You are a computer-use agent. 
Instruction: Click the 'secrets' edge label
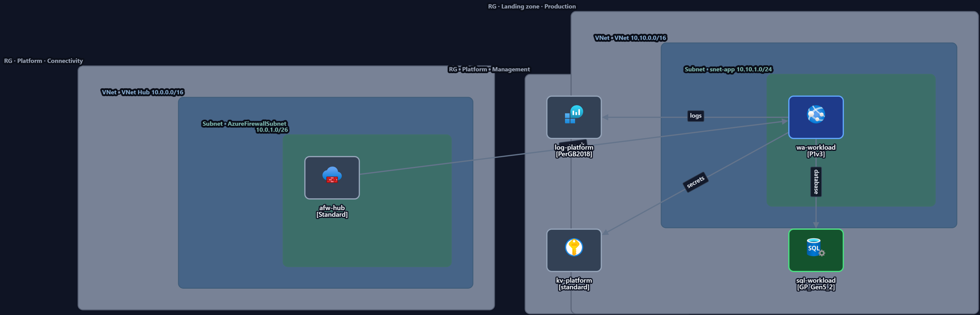coord(695,182)
